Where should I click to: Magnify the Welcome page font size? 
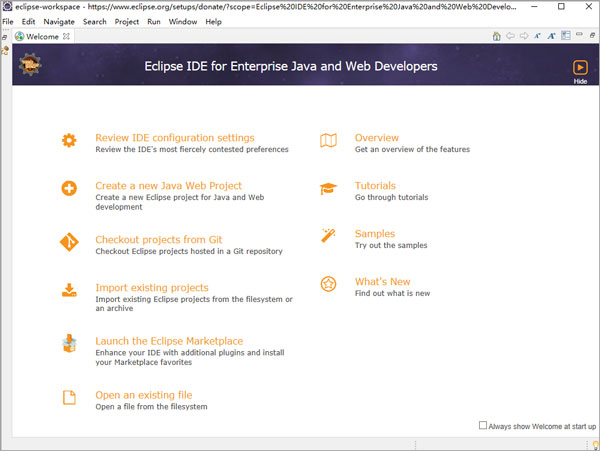[551, 36]
